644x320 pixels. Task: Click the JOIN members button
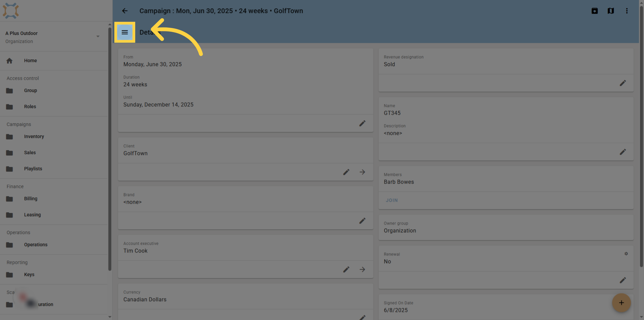(392, 200)
